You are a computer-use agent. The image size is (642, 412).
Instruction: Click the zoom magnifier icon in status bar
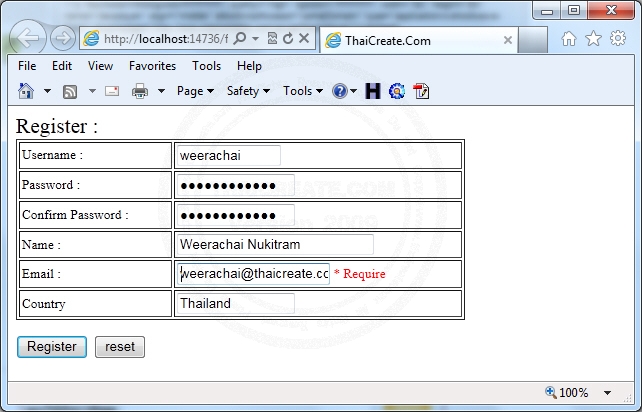click(551, 392)
